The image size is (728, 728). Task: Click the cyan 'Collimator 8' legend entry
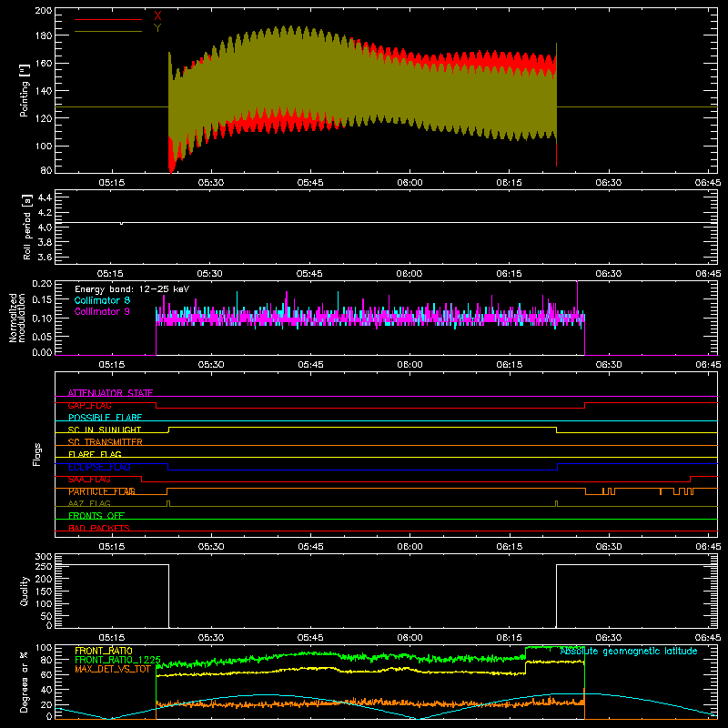point(102,300)
